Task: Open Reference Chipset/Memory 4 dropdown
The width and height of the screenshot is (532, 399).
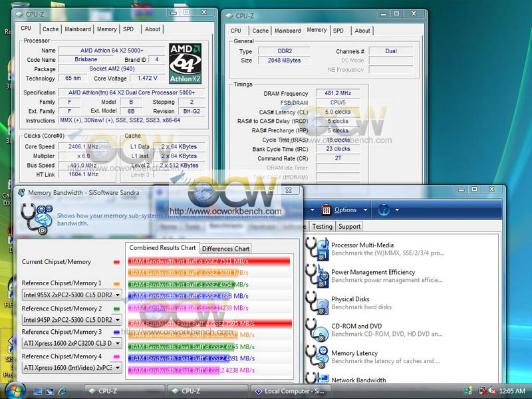Action: tap(118, 368)
